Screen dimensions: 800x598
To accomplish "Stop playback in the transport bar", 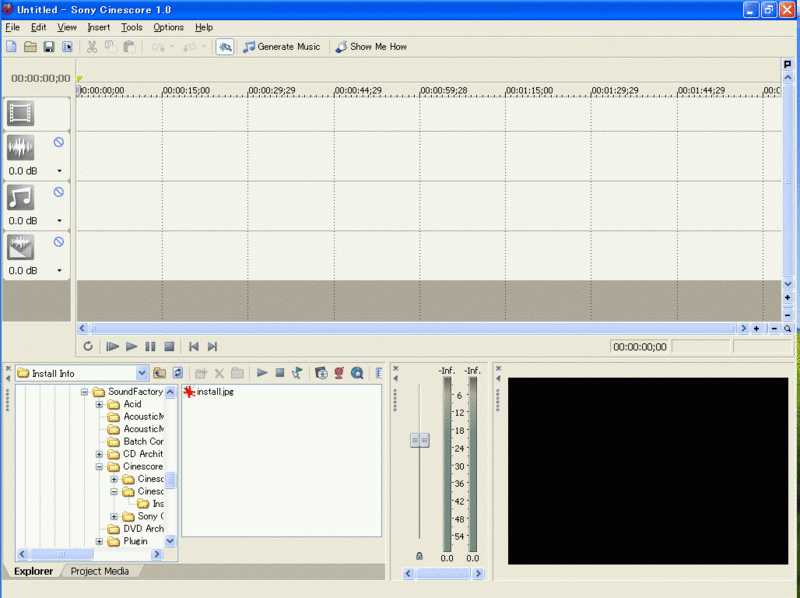I will (x=169, y=346).
